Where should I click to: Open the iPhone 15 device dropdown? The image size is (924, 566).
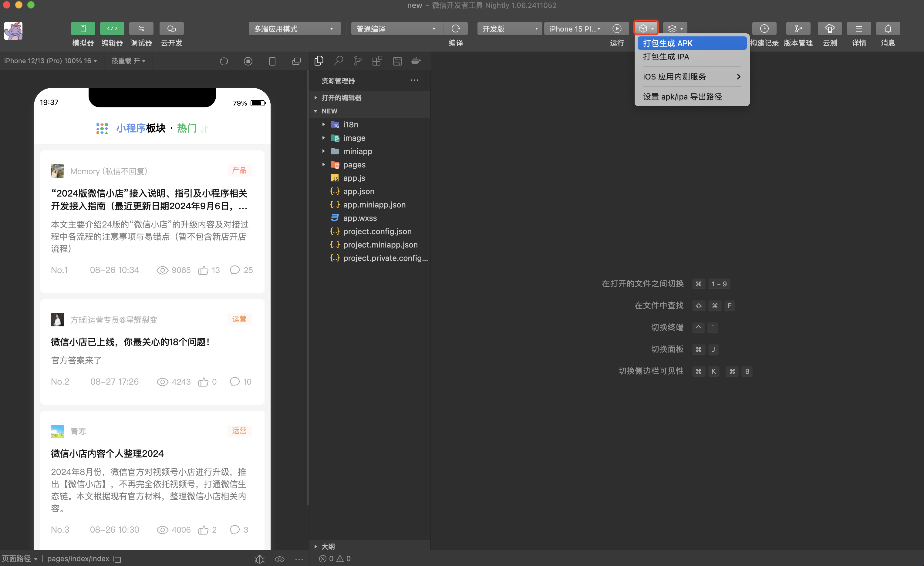coord(575,29)
